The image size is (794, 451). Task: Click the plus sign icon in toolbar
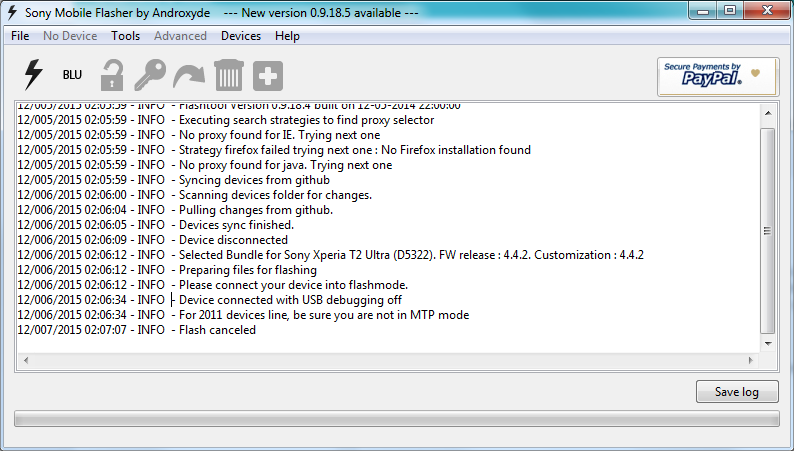point(268,76)
